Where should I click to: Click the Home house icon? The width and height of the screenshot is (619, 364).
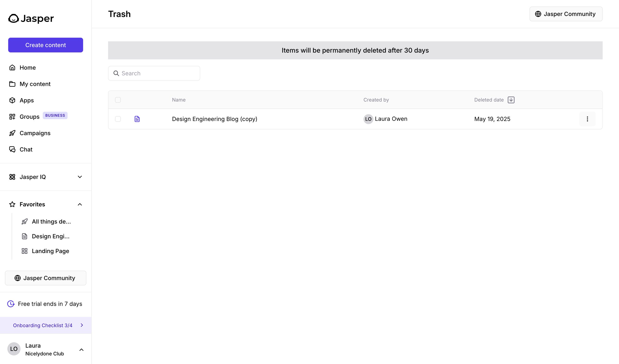tap(12, 68)
